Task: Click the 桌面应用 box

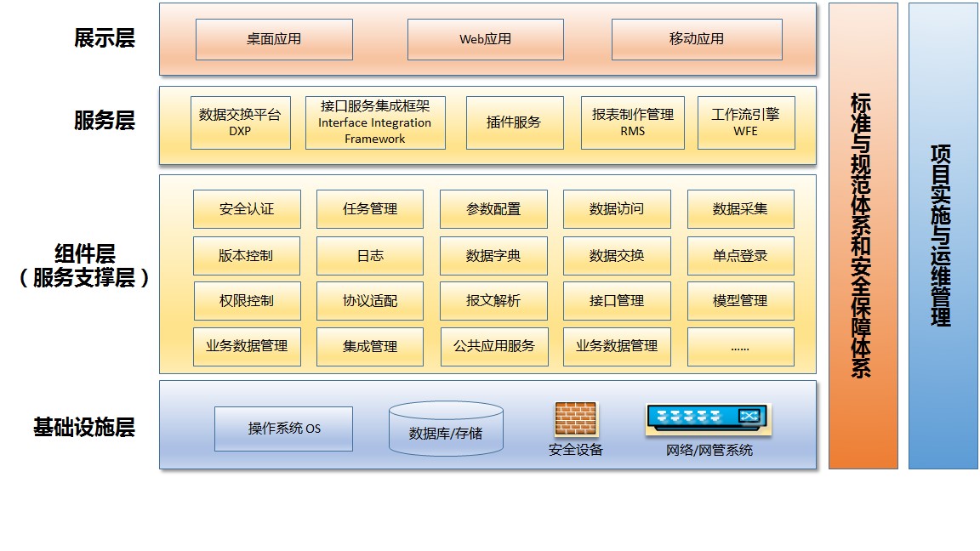Action: coord(274,39)
